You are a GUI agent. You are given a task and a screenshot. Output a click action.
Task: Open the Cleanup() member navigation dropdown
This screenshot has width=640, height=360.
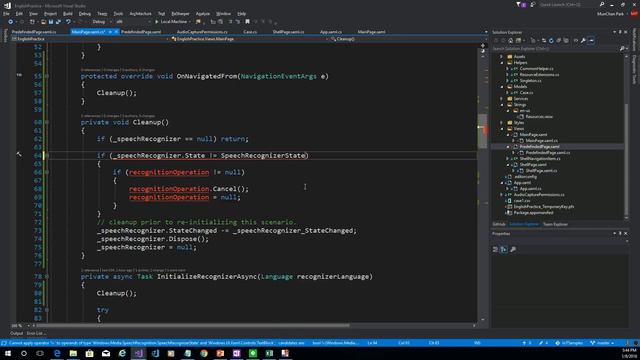click(x=408, y=39)
